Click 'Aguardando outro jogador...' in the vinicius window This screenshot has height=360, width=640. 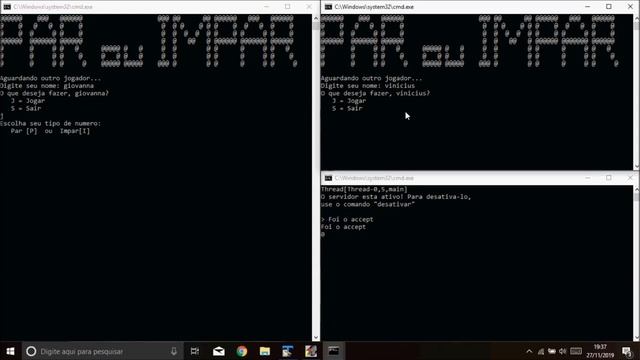371,78
